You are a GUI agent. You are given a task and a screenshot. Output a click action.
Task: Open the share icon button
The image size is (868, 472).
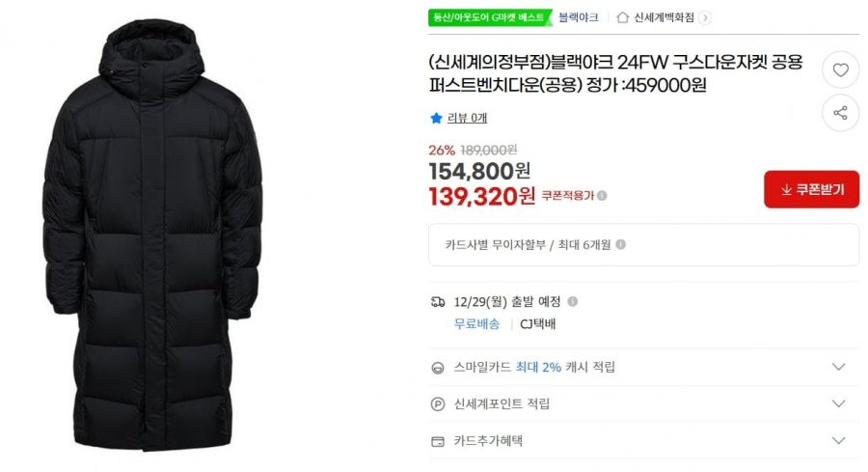click(x=840, y=113)
